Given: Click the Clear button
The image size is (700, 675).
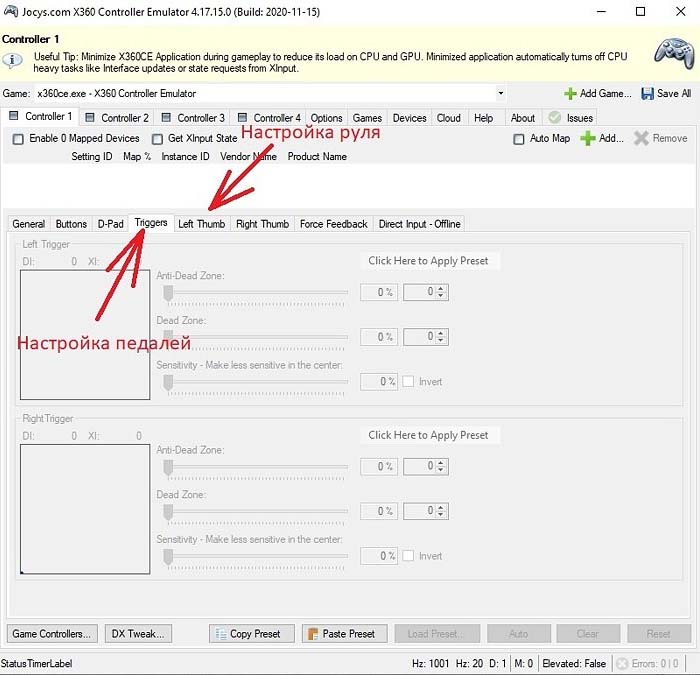Looking at the screenshot, I should point(588,634).
